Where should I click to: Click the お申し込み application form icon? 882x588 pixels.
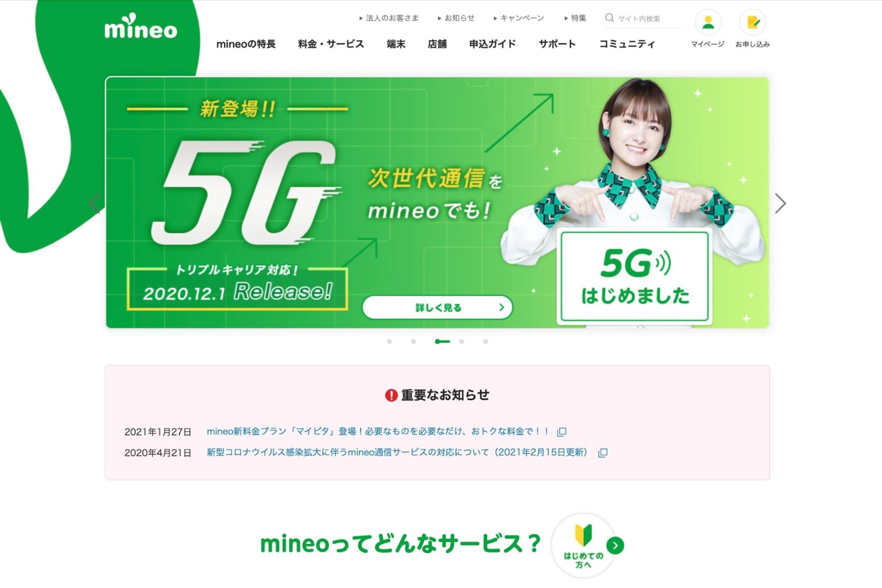click(752, 23)
